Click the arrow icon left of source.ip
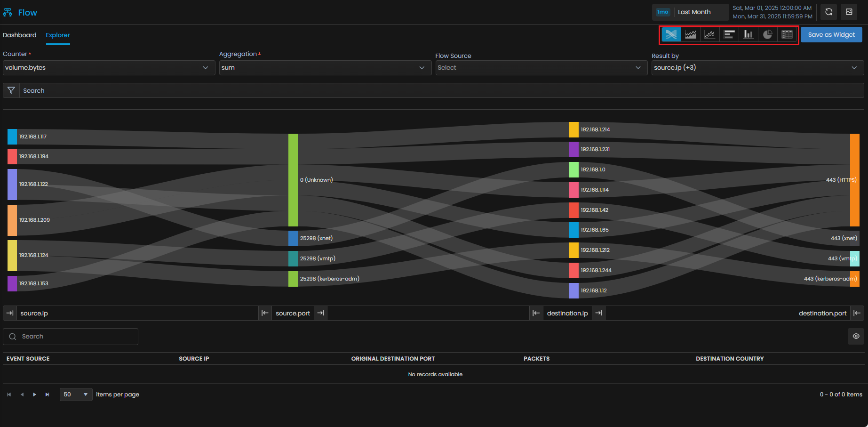 click(x=10, y=313)
